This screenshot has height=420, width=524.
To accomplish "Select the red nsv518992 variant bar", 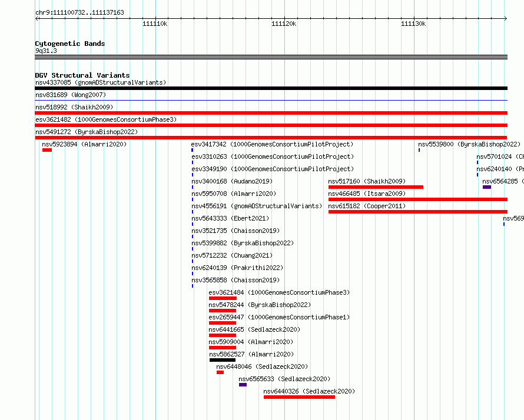I will (x=271, y=113).
